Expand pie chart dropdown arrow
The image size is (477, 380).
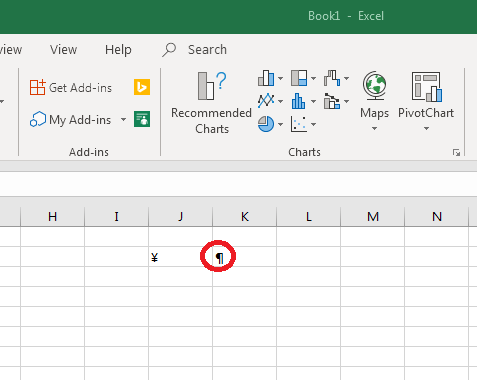point(280,124)
